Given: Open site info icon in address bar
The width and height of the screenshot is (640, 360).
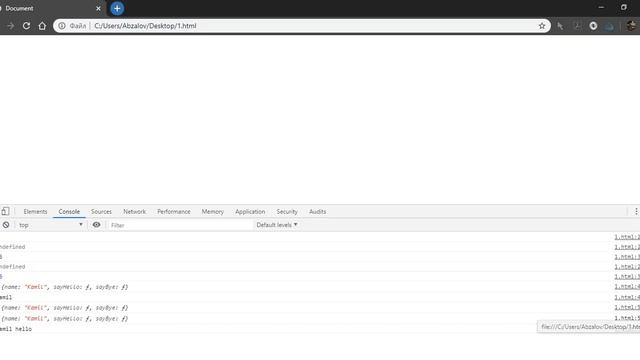Looking at the screenshot, I should (x=62, y=26).
